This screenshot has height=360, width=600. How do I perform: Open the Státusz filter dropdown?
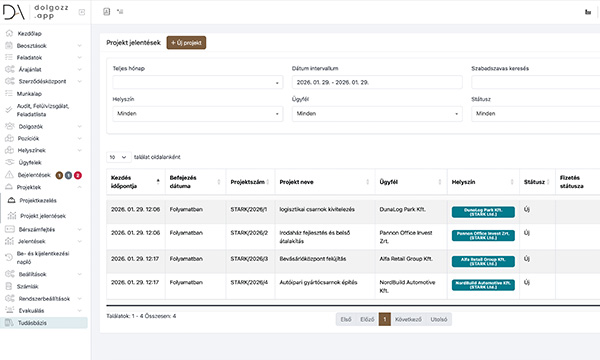point(536,114)
